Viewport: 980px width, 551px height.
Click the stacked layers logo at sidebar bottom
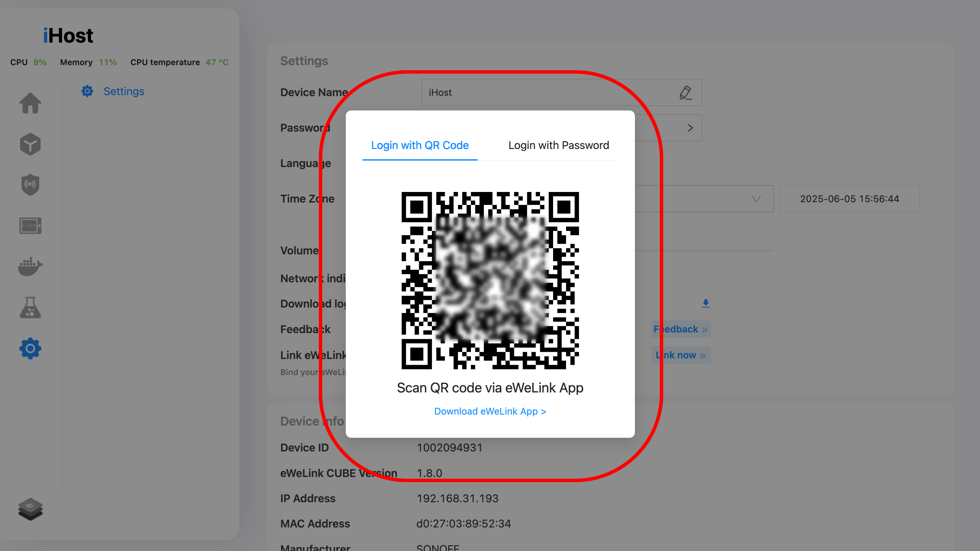[30, 509]
